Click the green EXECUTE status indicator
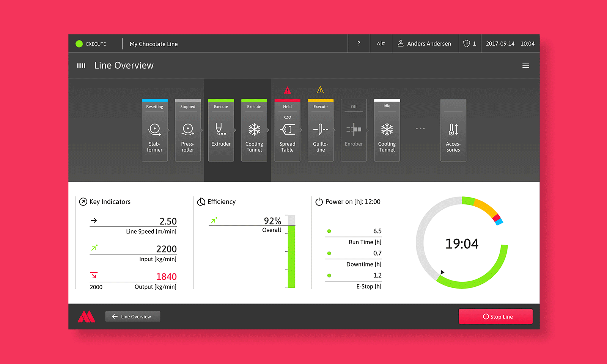 click(79, 44)
